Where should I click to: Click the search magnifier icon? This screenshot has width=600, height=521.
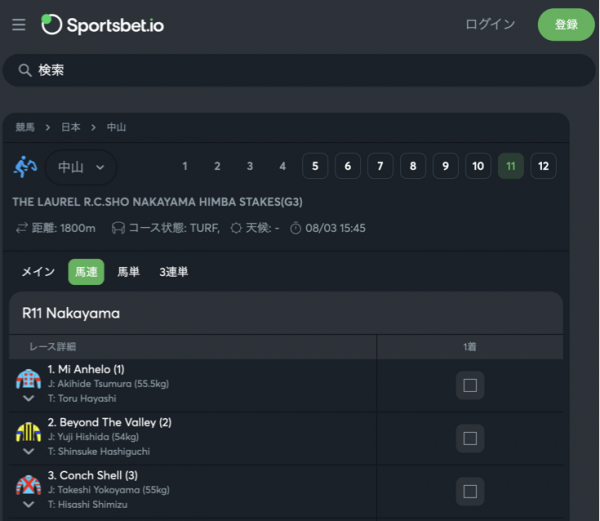(25, 70)
